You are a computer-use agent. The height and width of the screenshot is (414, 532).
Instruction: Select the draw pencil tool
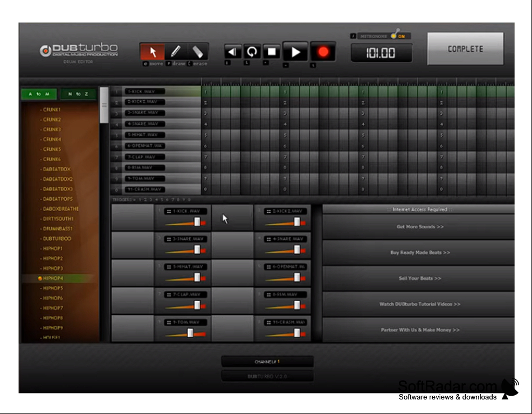click(x=175, y=52)
